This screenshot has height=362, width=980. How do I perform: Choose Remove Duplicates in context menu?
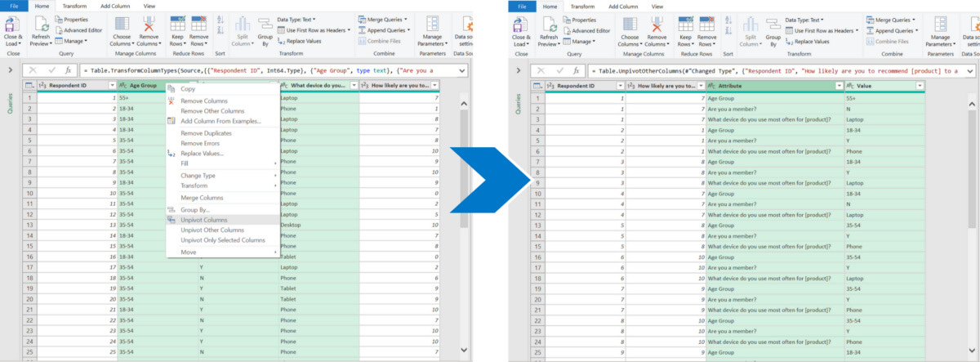pyautogui.click(x=222, y=132)
